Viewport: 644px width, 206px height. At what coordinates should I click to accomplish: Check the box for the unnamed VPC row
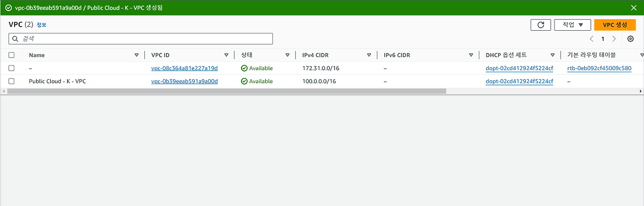pos(12,68)
